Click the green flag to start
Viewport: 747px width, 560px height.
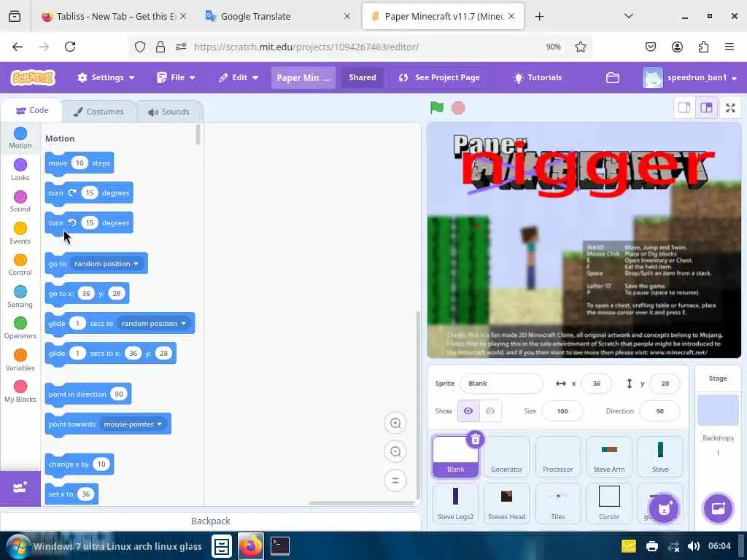[x=436, y=108]
